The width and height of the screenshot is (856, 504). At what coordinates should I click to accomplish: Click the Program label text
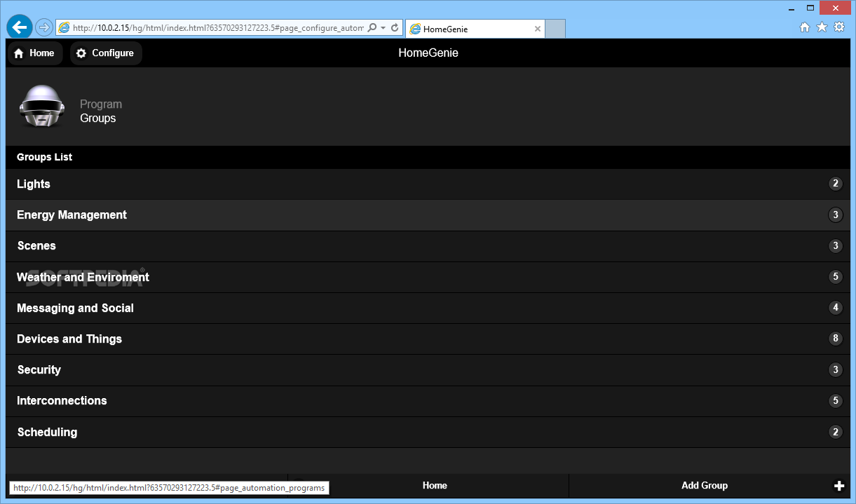coord(101,104)
